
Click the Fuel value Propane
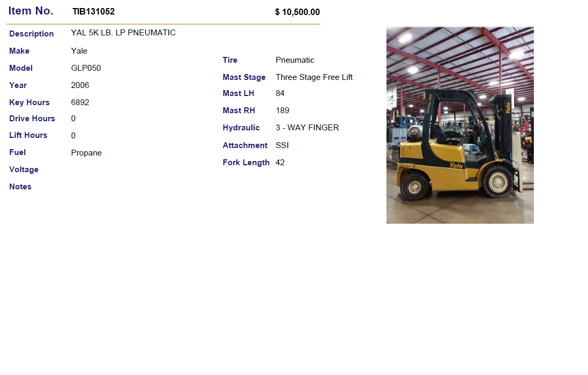pyautogui.click(x=86, y=153)
